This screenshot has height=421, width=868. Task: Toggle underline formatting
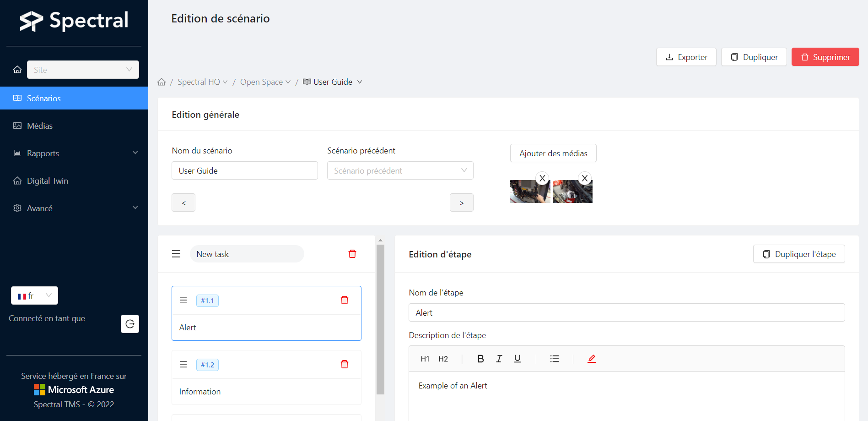[x=518, y=359]
